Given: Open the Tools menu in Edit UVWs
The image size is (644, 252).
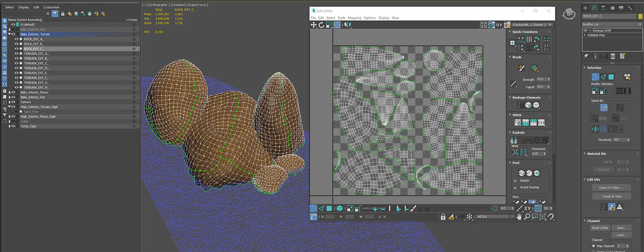Looking at the screenshot, I should pos(341,18).
